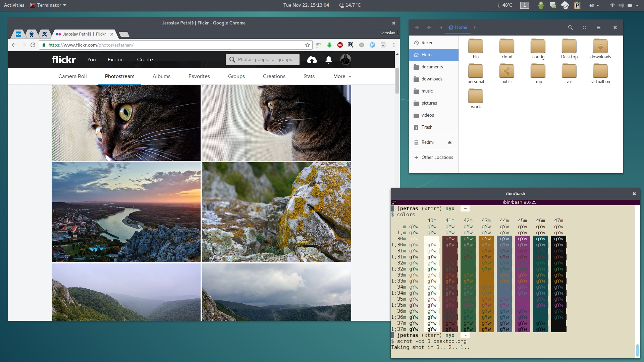This screenshot has height=362, width=644.
Task: Go back in Chrome history
Action: click(14, 45)
